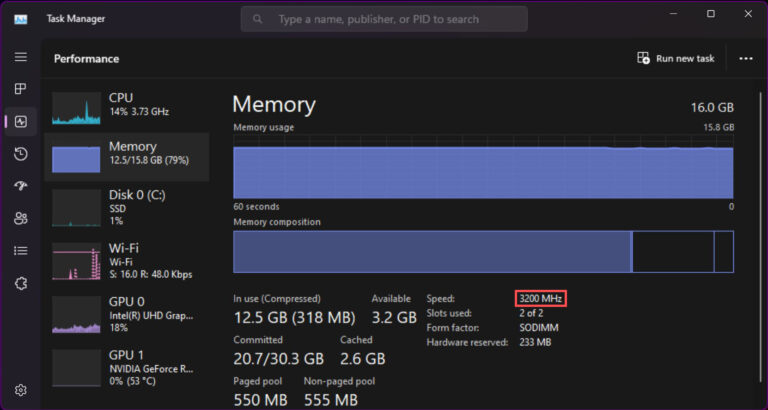Image resolution: width=768 pixels, height=410 pixels.
Task: Click the Run new task button
Action: [676, 59]
